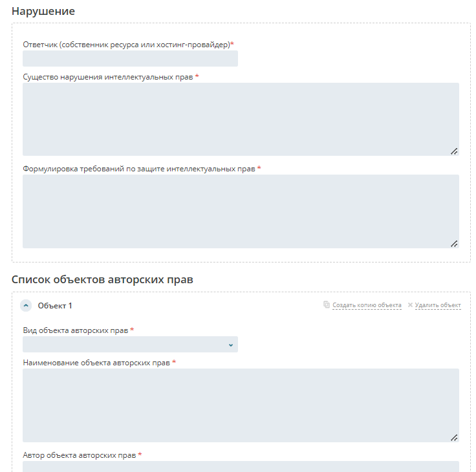Image resolution: width=476 pixels, height=472 pixels.
Task: Click the Ответчик (собственник ресурса) label
Action: pyautogui.click(x=127, y=45)
